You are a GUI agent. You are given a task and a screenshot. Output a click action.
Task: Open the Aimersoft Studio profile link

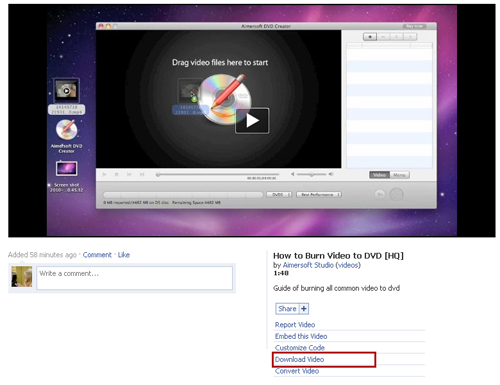click(x=308, y=265)
